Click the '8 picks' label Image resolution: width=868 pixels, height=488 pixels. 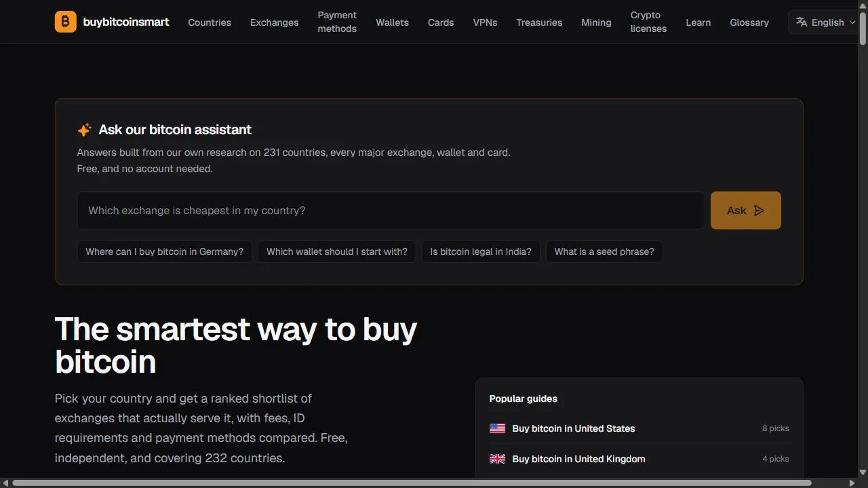point(776,428)
